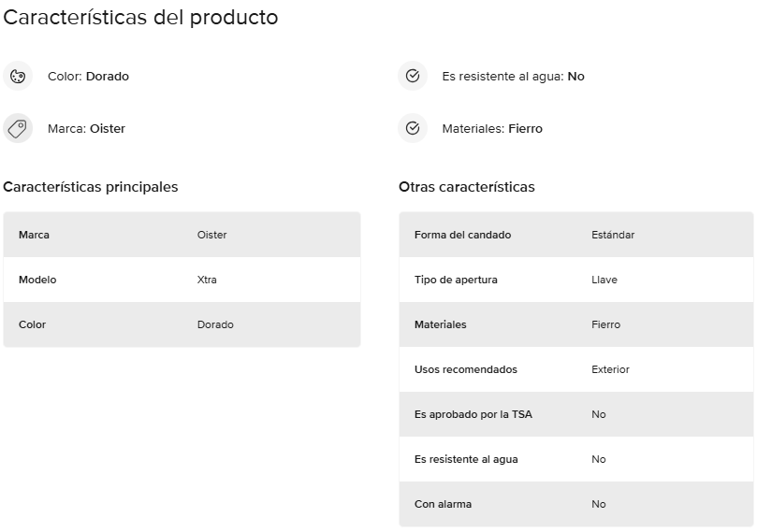Click 'Es resistente al agua: No' highlight
Viewport: 757px width, 532px height.
click(x=513, y=77)
